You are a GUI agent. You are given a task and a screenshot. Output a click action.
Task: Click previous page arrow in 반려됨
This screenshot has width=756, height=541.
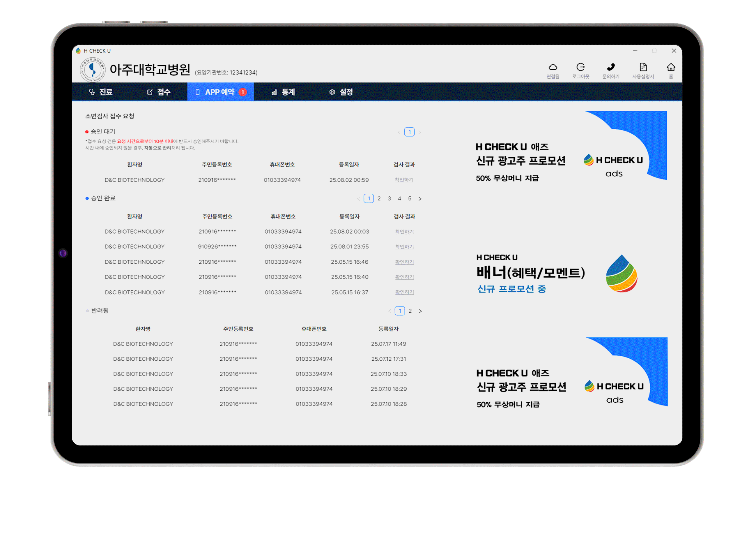pos(389,311)
